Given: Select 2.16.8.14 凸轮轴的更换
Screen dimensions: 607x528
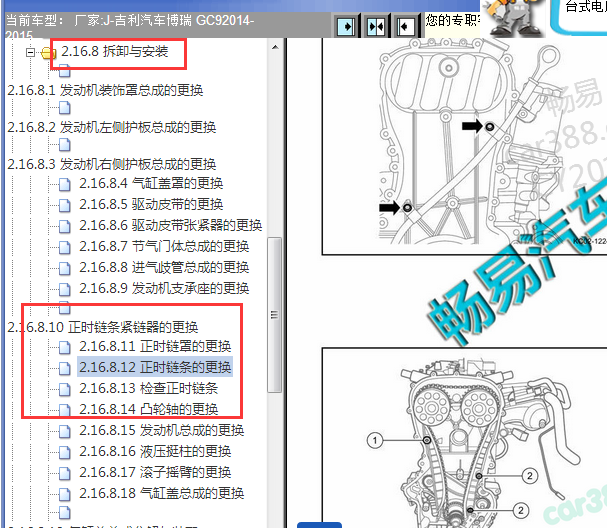Looking at the screenshot, I should point(149,409).
